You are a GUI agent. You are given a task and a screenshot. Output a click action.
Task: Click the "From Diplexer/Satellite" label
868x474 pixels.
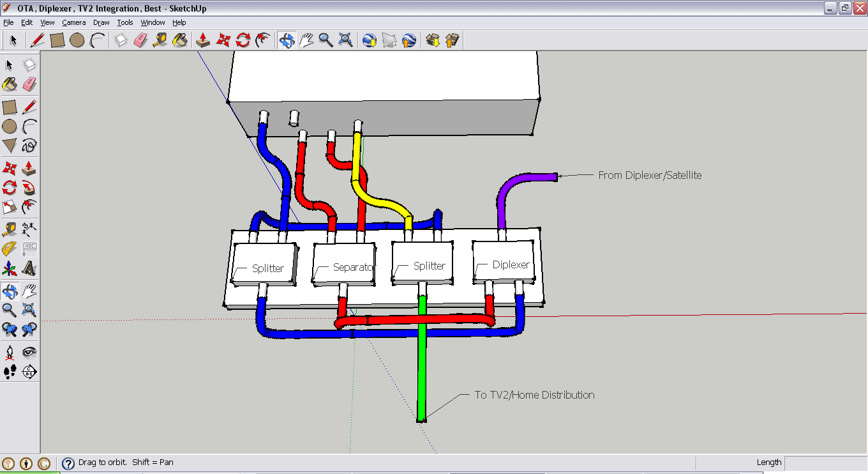click(650, 175)
